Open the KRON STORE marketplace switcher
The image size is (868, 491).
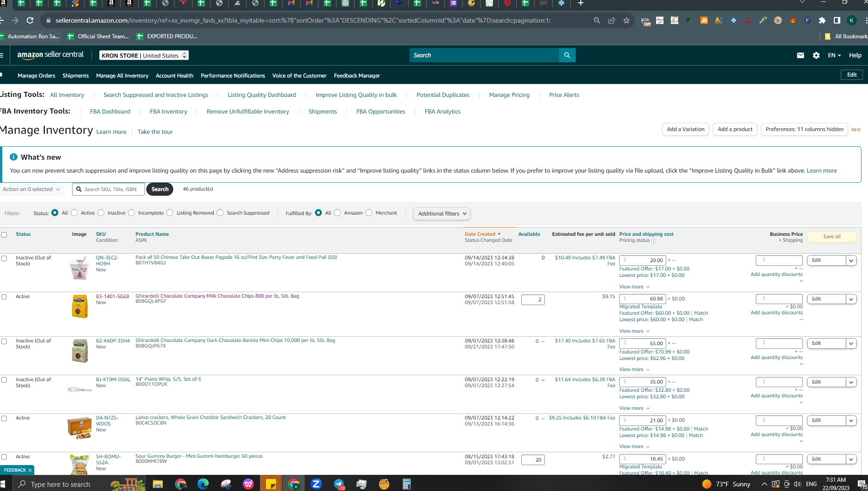click(144, 55)
